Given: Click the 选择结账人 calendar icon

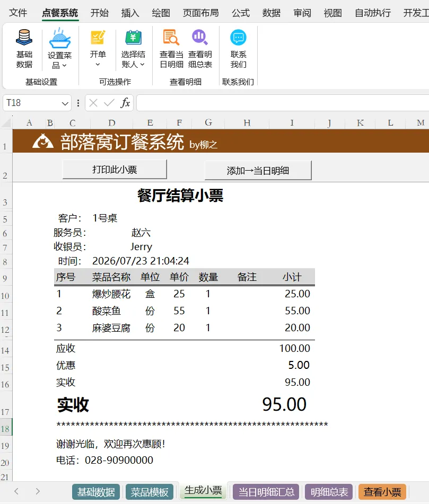Looking at the screenshot, I should [x=133, y=38].
